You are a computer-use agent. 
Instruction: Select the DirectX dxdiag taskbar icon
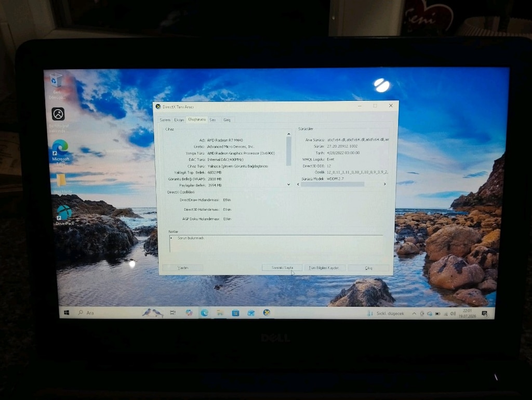pos(267,313)
